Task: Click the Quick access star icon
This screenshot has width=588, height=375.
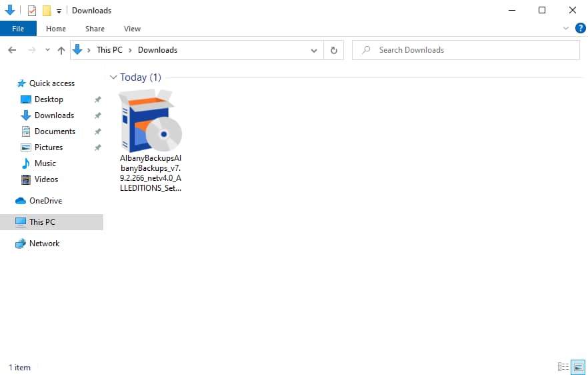Action: pos(21,83)
